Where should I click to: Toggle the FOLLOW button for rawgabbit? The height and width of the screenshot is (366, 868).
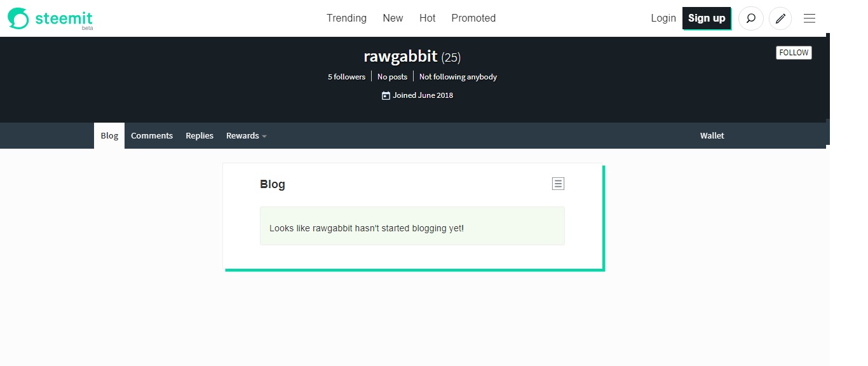coord(793,52)
